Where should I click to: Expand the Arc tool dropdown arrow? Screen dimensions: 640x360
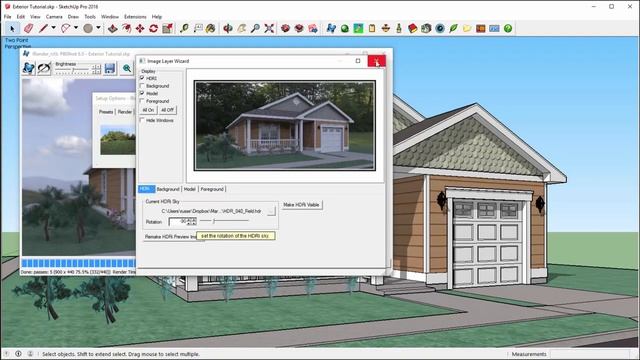pos(76,28)
